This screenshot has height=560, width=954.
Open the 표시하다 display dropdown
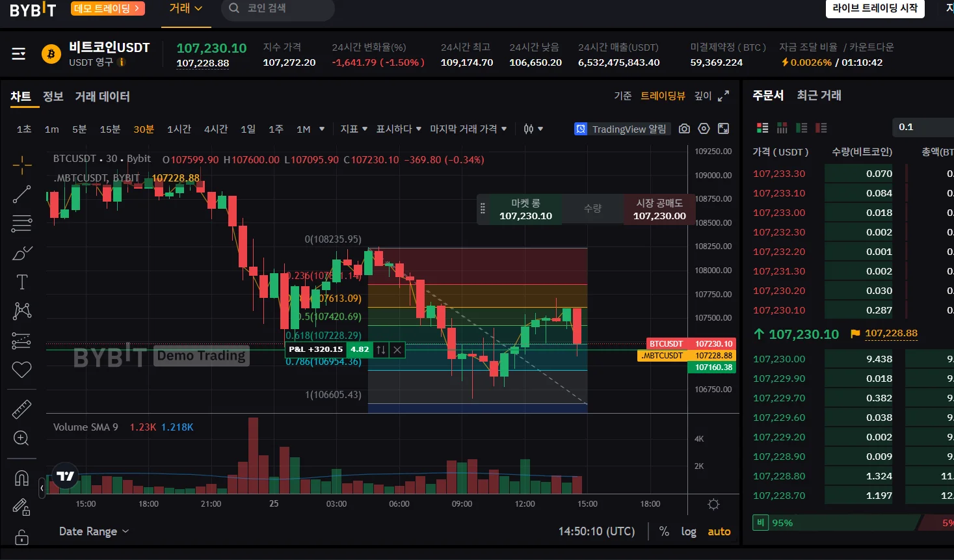tap(399, 129)
